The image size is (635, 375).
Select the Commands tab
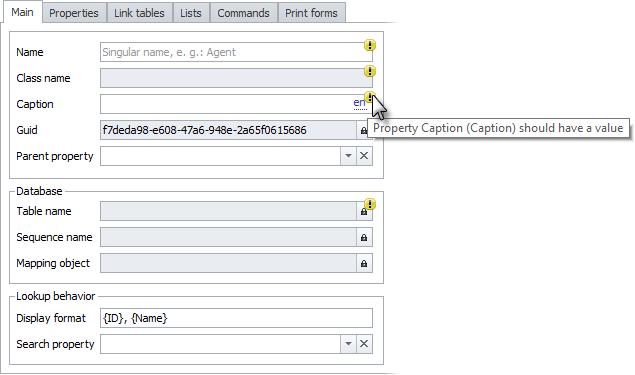[243, 13]
